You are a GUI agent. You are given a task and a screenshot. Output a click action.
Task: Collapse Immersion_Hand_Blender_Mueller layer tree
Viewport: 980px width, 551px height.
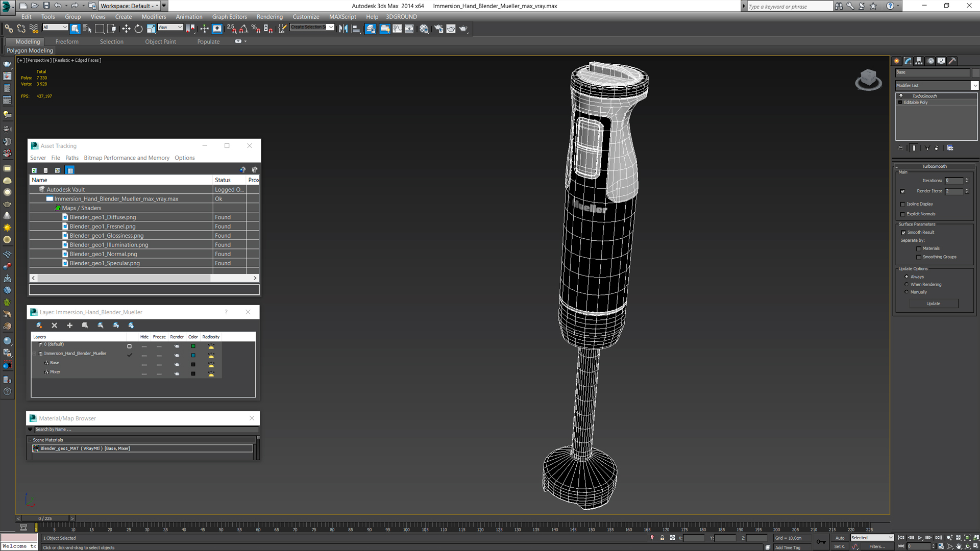pos(35,354)
